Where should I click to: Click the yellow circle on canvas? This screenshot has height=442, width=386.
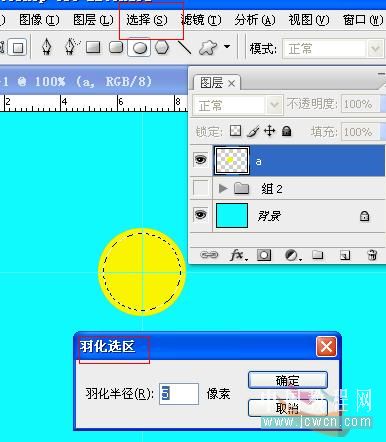tap(142, 272)
